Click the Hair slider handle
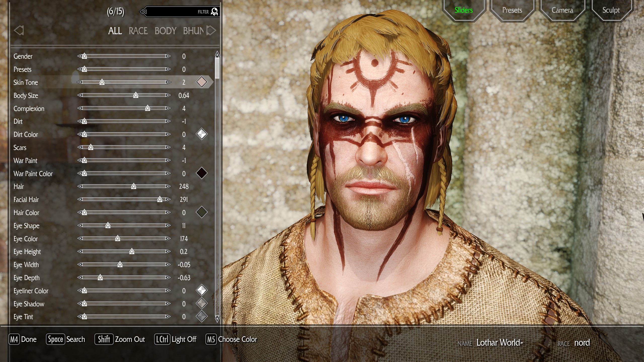 point(134,186)
